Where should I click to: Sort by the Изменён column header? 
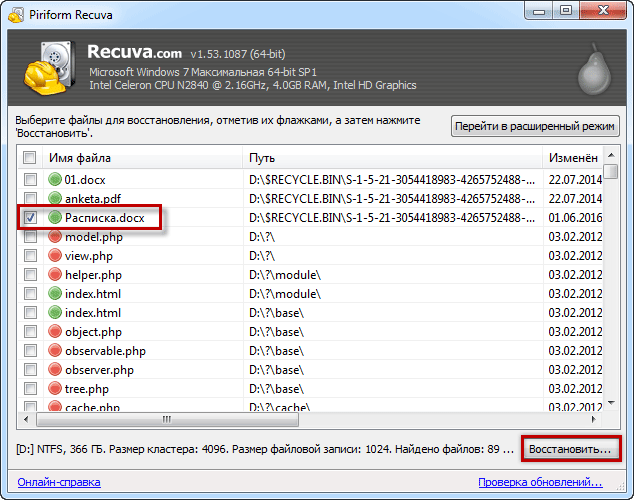572,158
